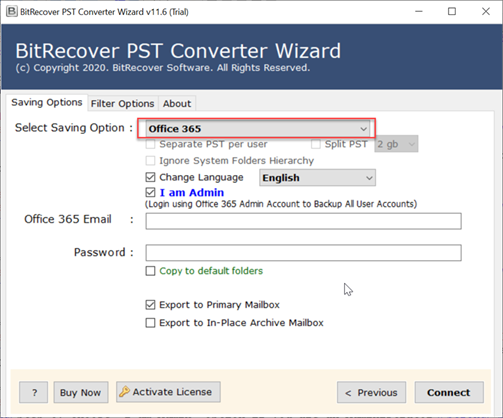Open the 2 gb split size dropdown
Viewport: 503px width, 418px height.
coord(396,144)
